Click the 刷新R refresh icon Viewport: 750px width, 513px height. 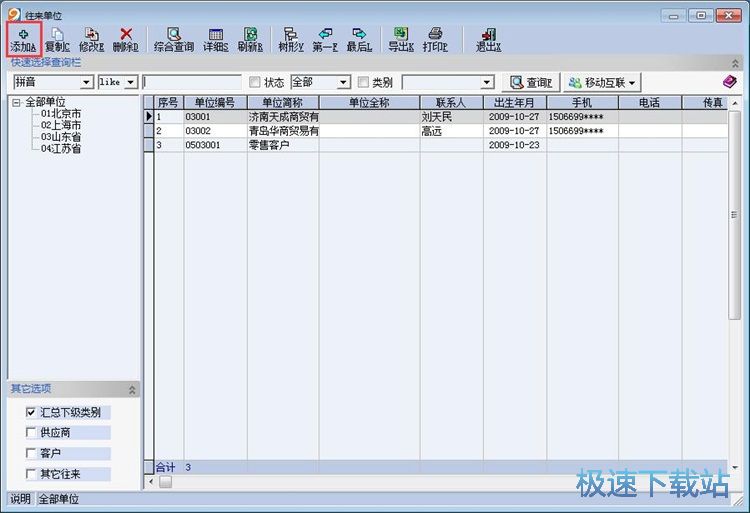pyautogui.click(x=250, y=40)
